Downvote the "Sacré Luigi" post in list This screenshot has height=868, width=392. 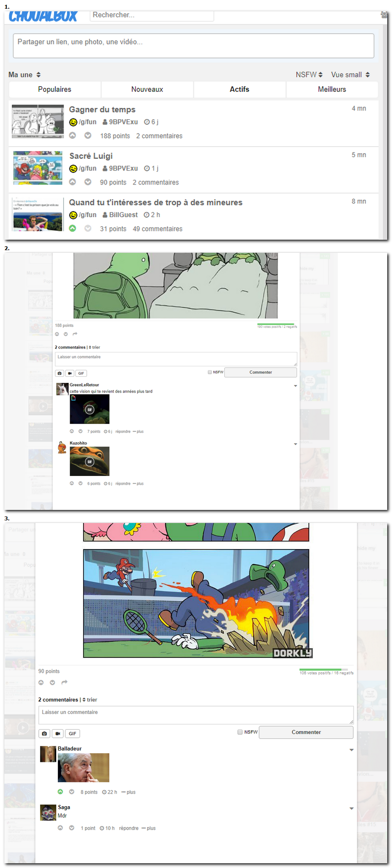(88, 182)
